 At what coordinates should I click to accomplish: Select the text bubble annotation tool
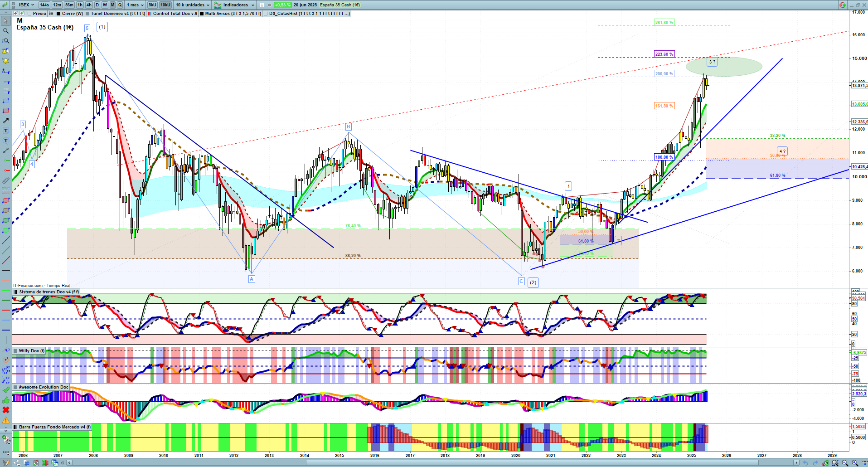(x=6, y=141)
